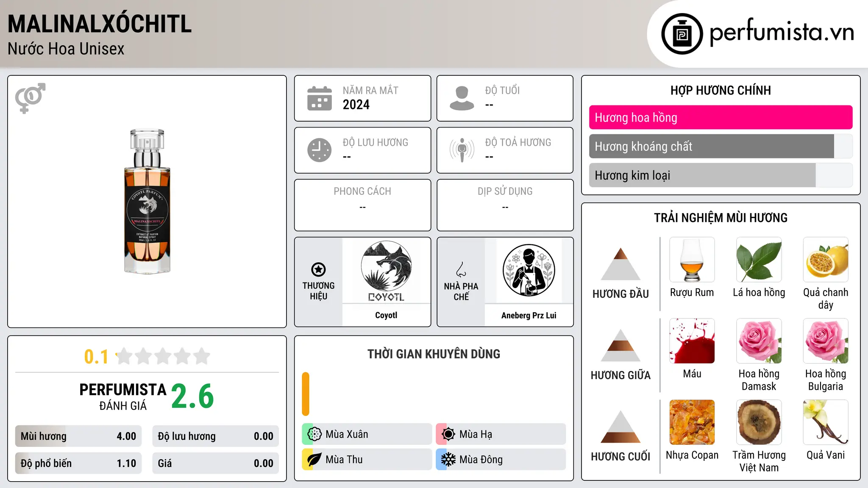Open the Hoa hồng Bulgaria note image

click(826, 341)
